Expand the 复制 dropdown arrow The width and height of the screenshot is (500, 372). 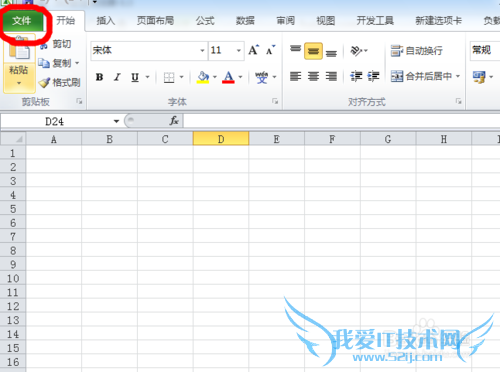coord(77,63)
